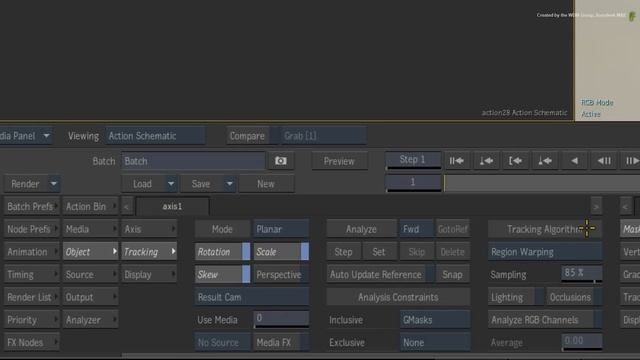
Task: Toggle Analyze RGB Channels
Action: [545, 320]
